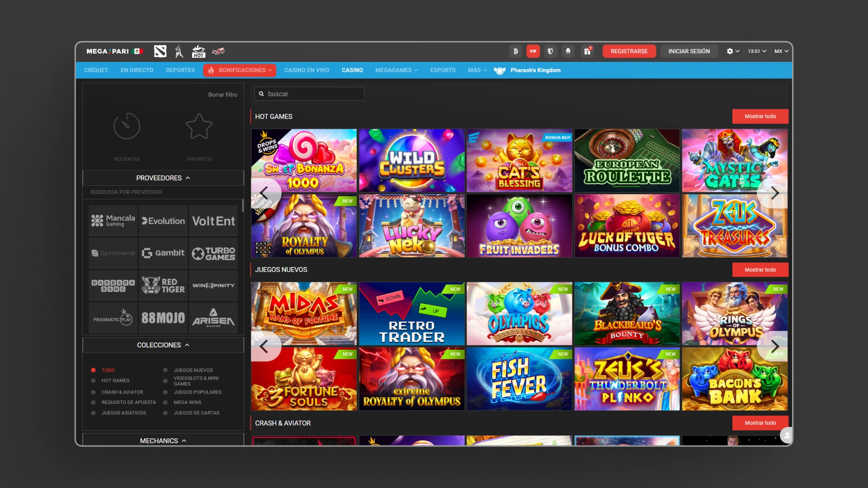Click the gift box bonus icon
Image resolution: width=868 pixels, height=488 pixels.
click(x=587, y=51)
